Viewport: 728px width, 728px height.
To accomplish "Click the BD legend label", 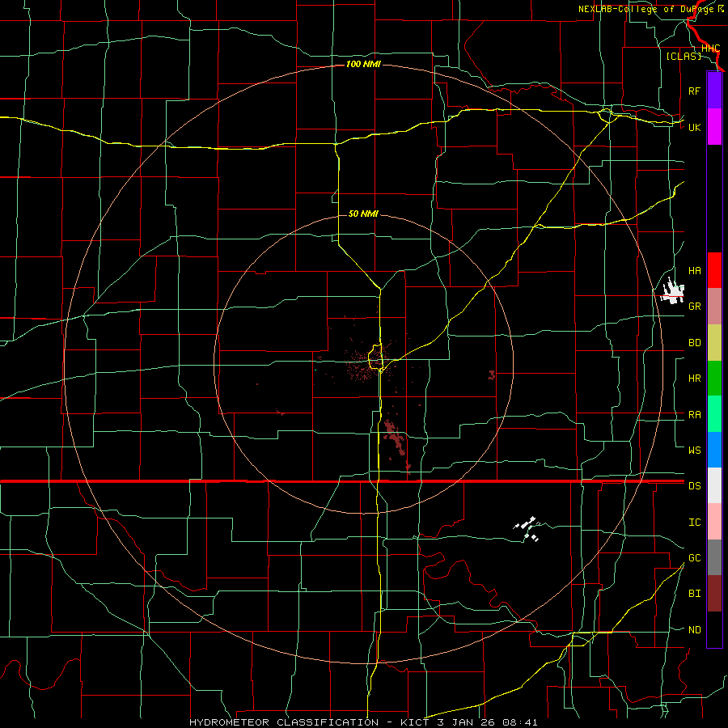I will pyautogui.click(x=694, y=343).
